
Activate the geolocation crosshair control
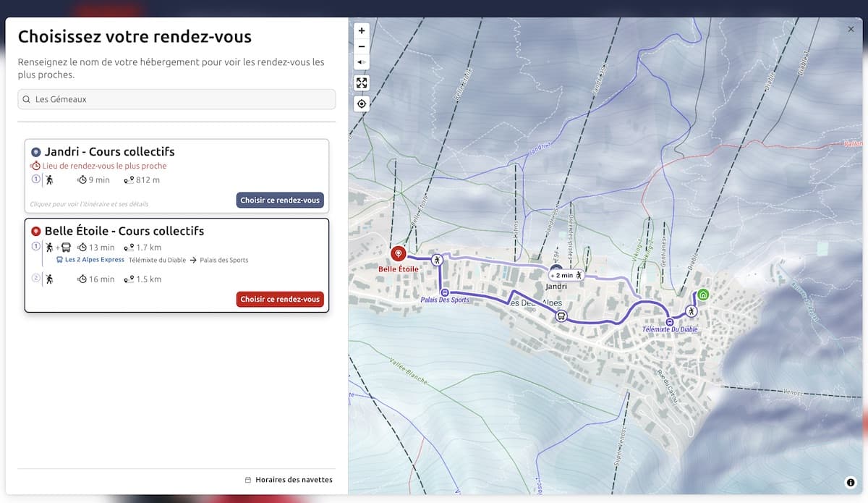362,103
